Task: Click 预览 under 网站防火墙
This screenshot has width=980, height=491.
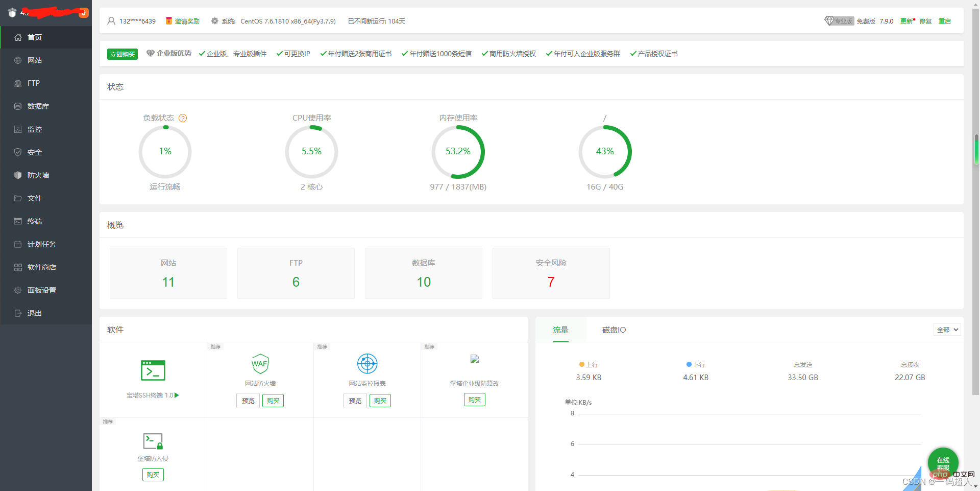Action: pyautogui.click(x=248, y=401)
